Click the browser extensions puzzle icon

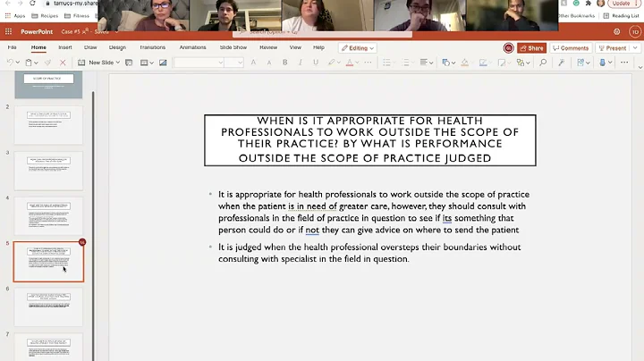click(589, 4)
